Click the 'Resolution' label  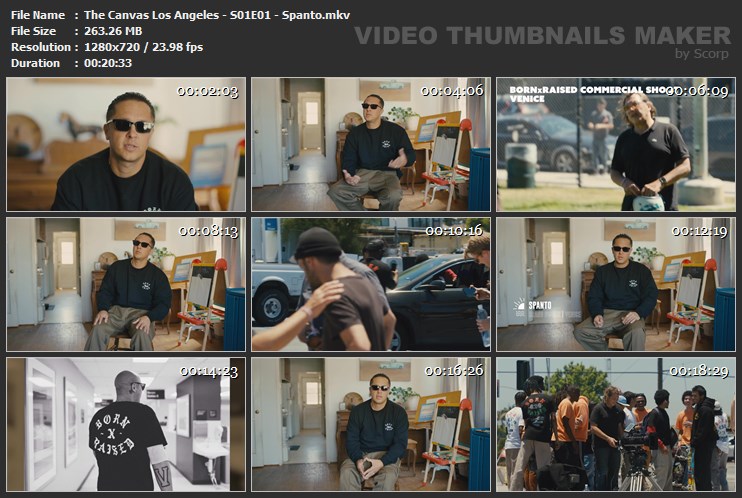pos(41,47)
